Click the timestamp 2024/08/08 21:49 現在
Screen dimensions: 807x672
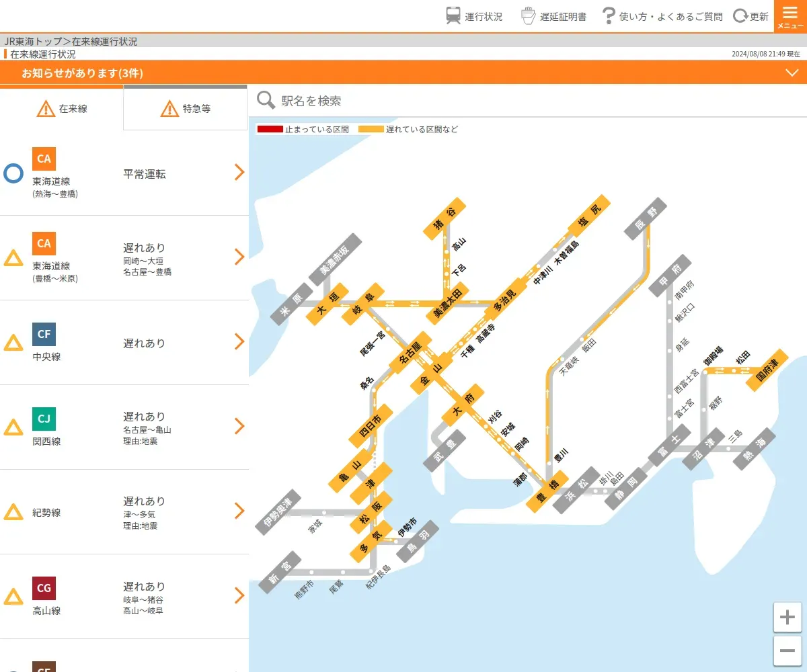(766, 54)
